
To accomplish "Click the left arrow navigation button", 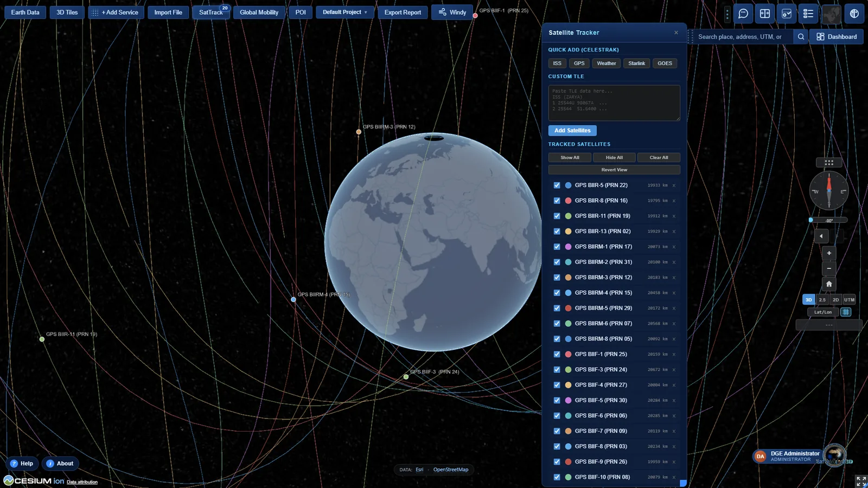I will pyautogui.click(x=821, y=236).
